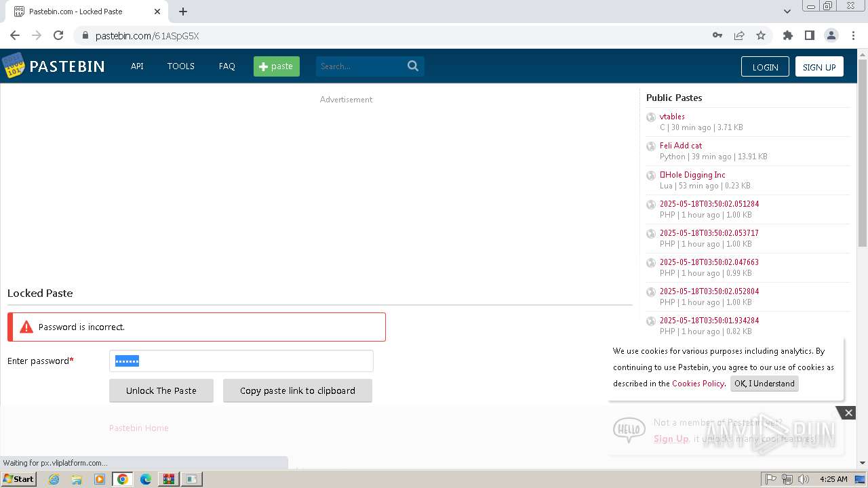Toggle the browser side panel icon
This screenshot has height=488, width=868.
click(x=809, y=35)
